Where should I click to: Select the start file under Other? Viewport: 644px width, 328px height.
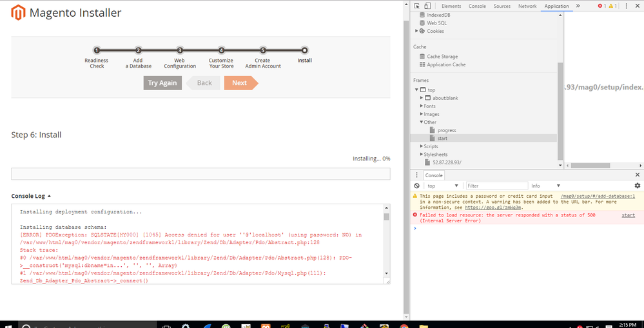442,139
